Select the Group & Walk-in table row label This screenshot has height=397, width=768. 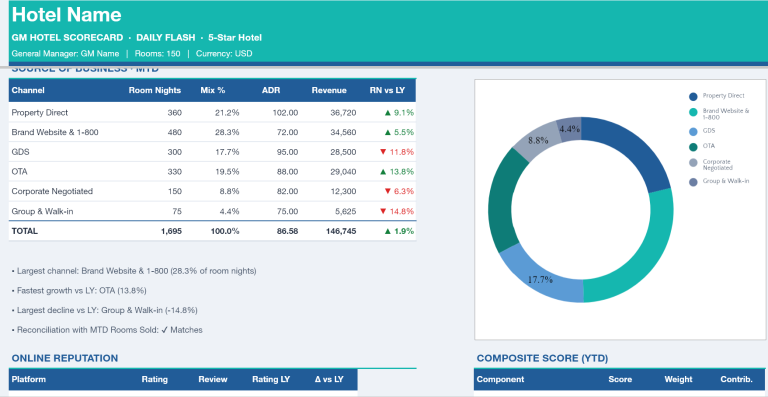point(43,211)
